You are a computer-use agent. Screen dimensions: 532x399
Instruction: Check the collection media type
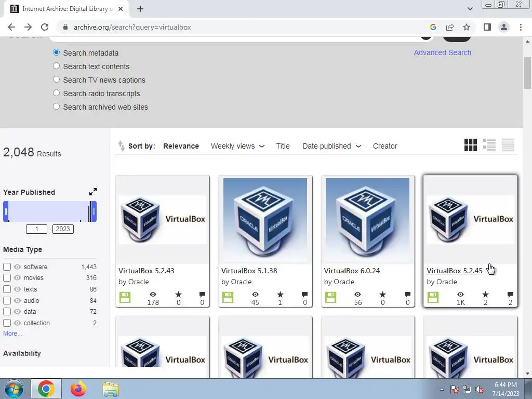pos(7,323)
